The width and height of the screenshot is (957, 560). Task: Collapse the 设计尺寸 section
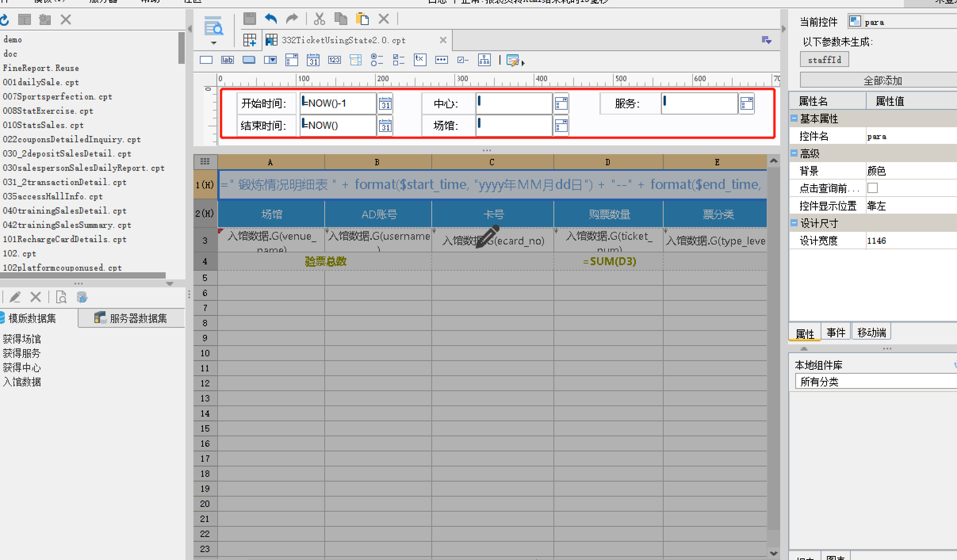click(x=794, y=223)
